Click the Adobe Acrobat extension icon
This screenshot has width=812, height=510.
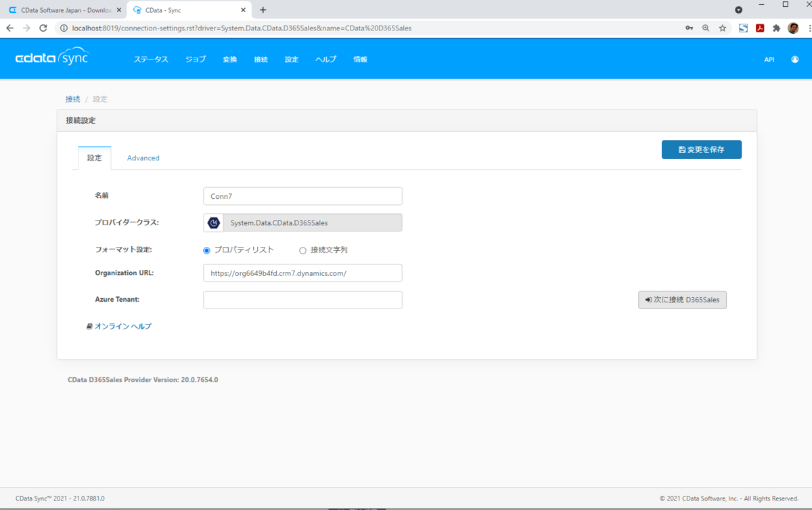(760, 28)
